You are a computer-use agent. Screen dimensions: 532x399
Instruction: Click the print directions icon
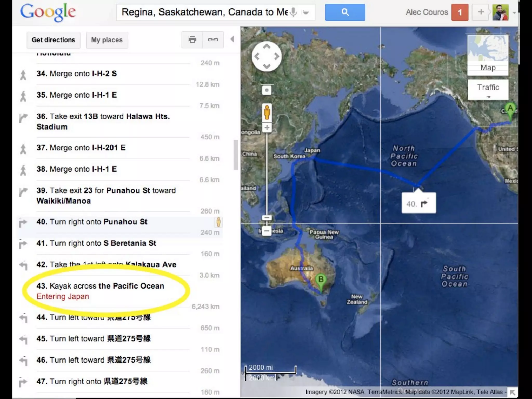192,40
